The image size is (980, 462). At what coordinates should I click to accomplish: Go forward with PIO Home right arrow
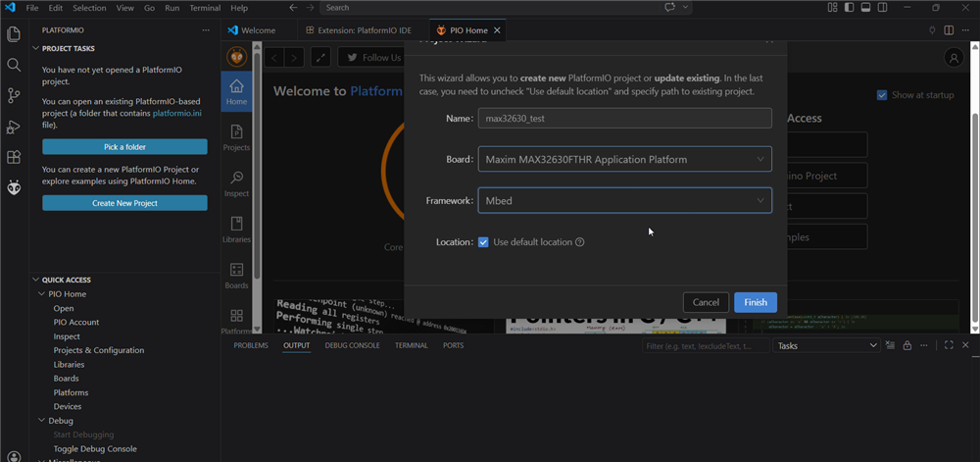tap(294, 58)
